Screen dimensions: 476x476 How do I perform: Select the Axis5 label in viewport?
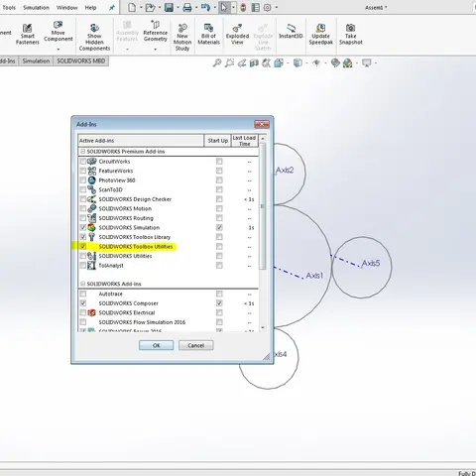(371, 263)
